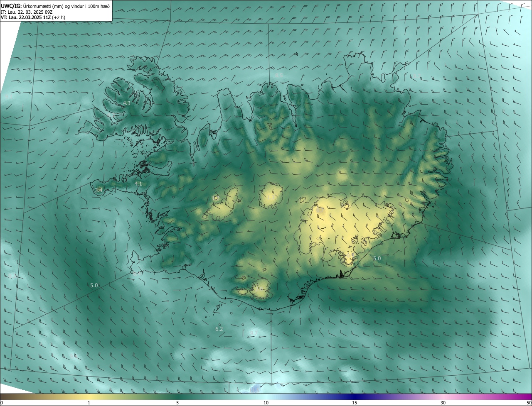Screen dimensions: 532x406
Task: Click the faint 8.5 value north of Iceland
Action: [279, 75]
